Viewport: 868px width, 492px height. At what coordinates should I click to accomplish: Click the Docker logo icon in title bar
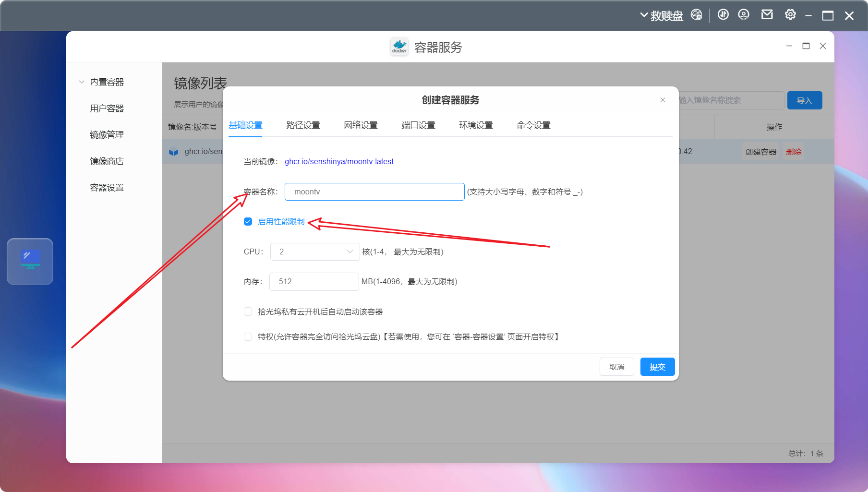pyautogui.click(x=399, y=47)
